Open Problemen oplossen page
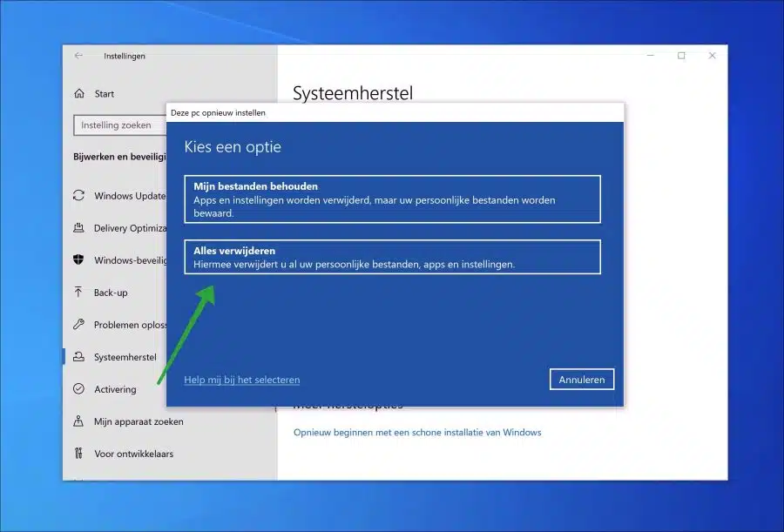Screen dimensions: 784x532 point(130,325)
